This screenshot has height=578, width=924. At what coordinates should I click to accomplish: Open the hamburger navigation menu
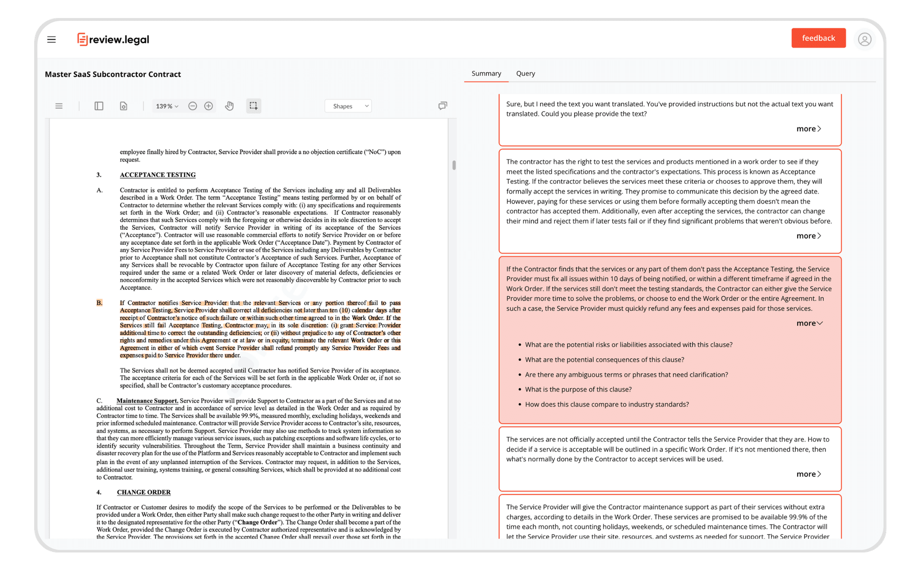pyautogui.click(x=51, y=40)
